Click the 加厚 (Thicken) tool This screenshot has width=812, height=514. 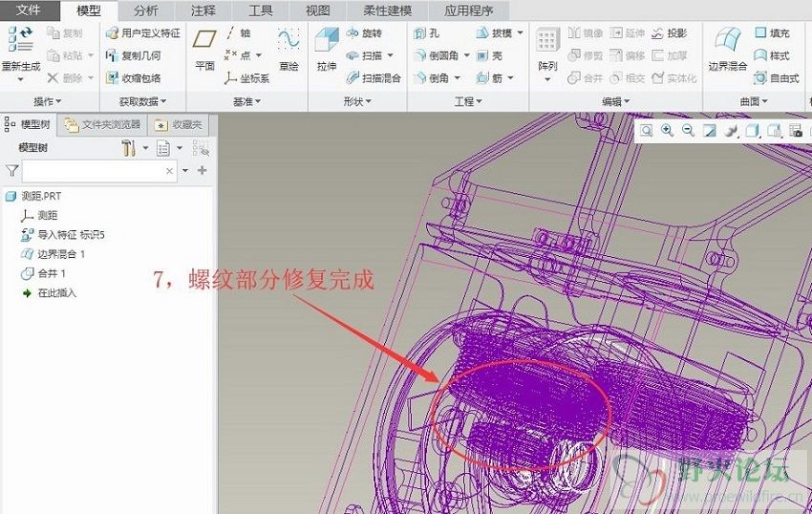click(x=669, y=55)
